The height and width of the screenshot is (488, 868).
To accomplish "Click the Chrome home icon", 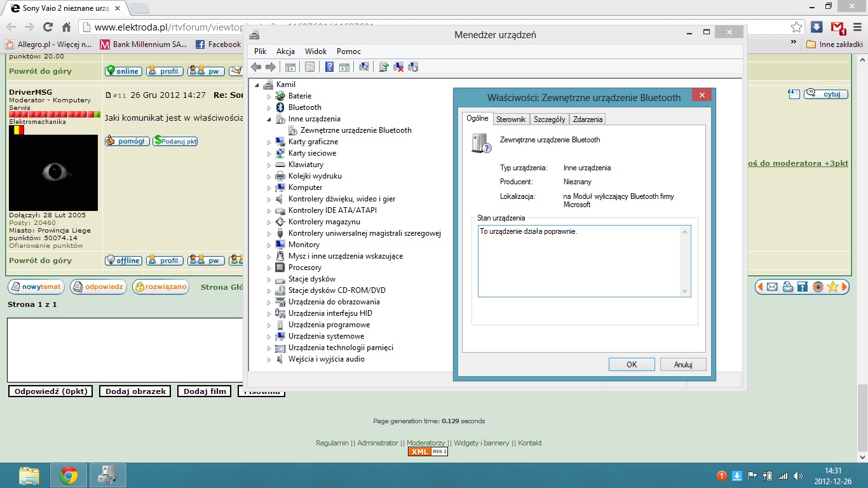I will (66, 27).
